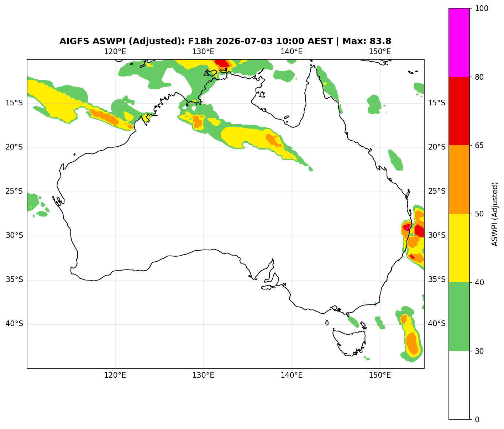Click the magenta 80–100 colorbar segment

click(460, 42)
